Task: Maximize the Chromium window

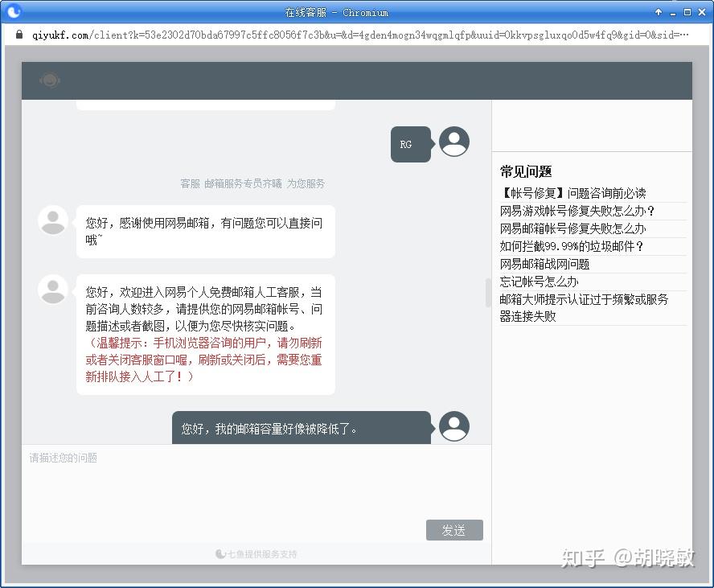Action: pos(687,12)
